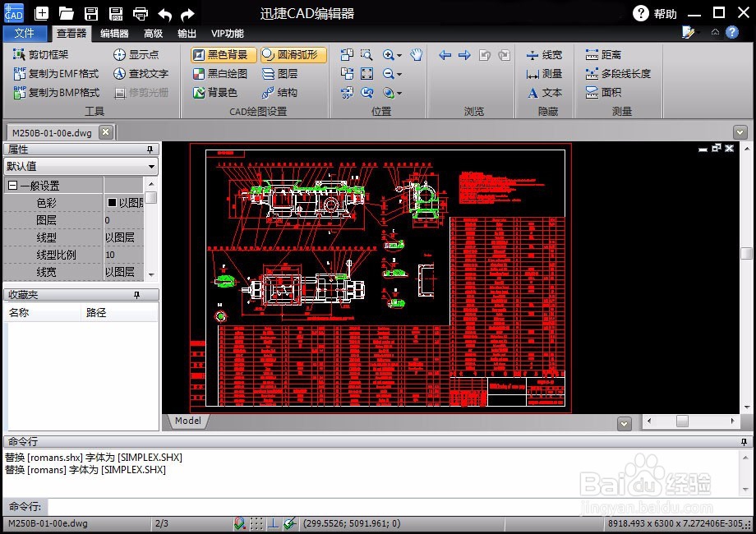Toggle 显示点 show points option
The image size is (756, 534).
[x=136, y=54]
